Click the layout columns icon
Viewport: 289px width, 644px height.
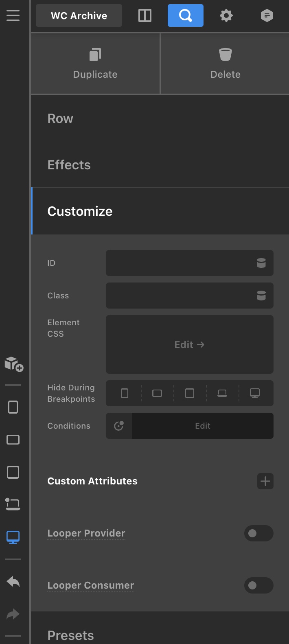[x=145, y=15]
